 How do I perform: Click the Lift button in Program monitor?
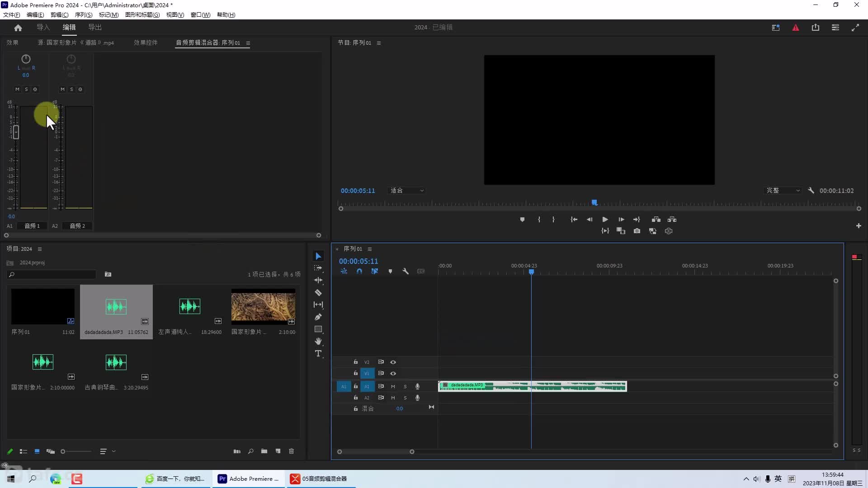click(x=656, y=220)
